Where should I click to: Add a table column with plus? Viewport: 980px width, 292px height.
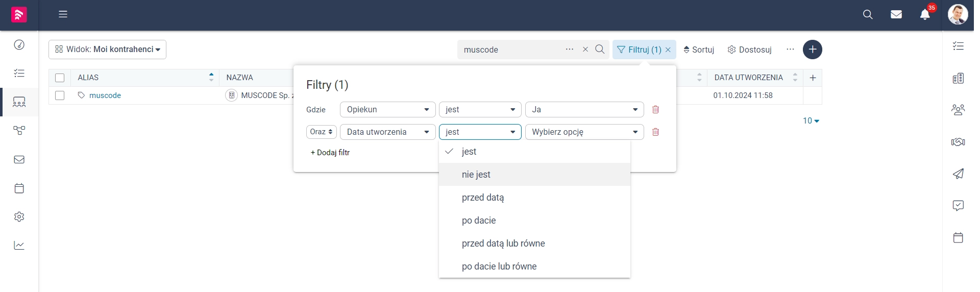(813, 78)
